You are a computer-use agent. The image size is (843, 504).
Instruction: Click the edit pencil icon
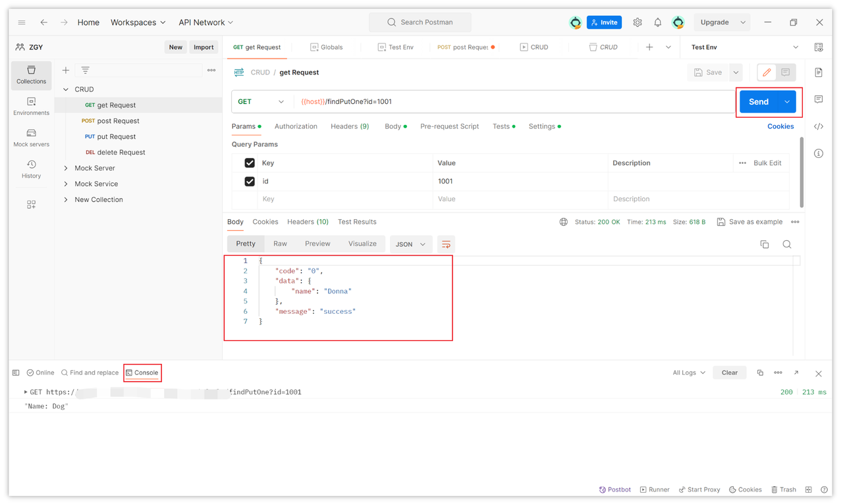tap(767, 72)
